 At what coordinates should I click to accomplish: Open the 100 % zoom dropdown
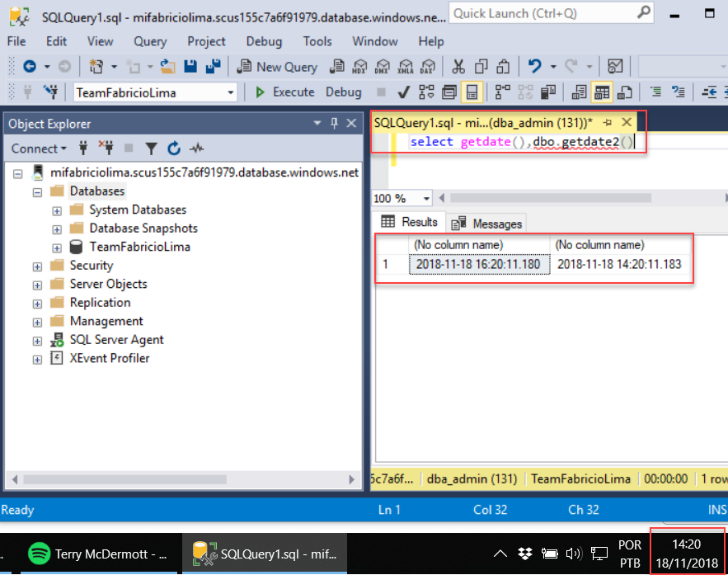426,199
